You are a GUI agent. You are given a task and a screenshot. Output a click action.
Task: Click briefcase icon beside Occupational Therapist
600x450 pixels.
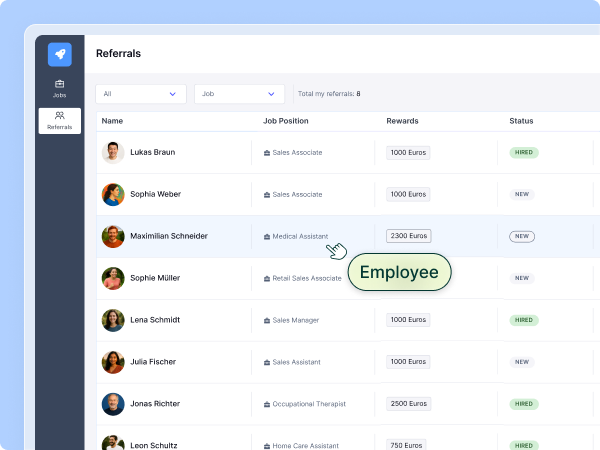[x=267, y=404]
